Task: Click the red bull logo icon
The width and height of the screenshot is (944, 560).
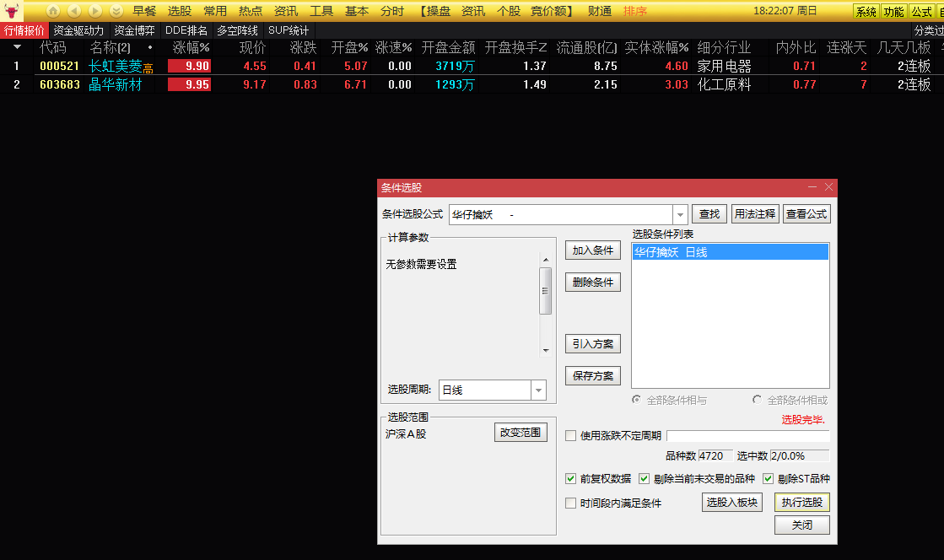Action: (x=12, y=11)
